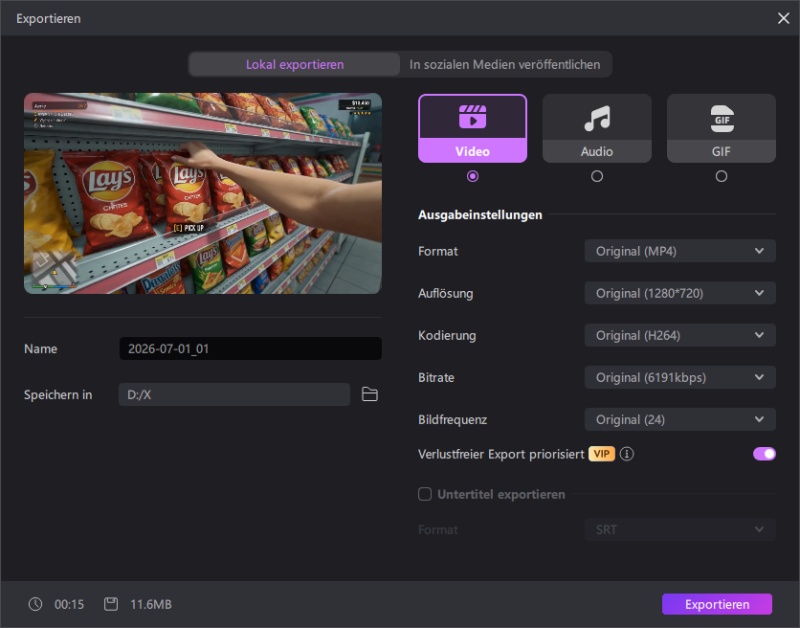
Task: Click the Exportieren button
Action: pyautogui.click(x=717, y=604)
